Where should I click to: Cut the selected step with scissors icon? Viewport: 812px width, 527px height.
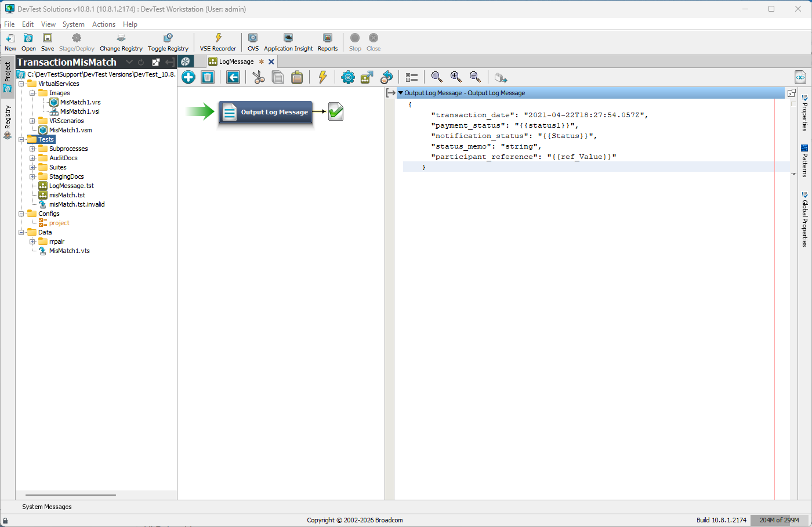tap(259, 77)
